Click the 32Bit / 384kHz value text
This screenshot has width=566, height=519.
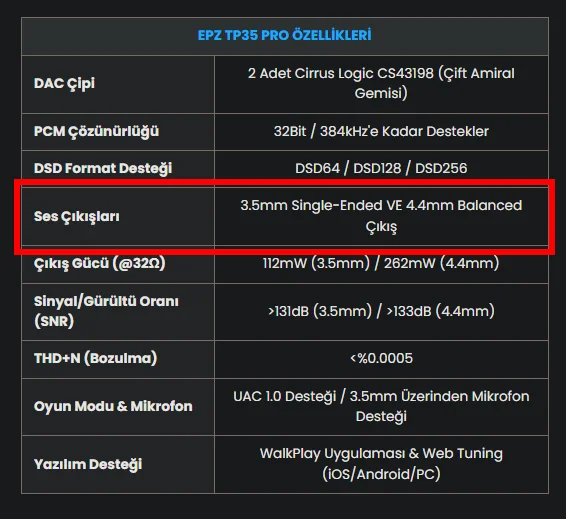381,131
